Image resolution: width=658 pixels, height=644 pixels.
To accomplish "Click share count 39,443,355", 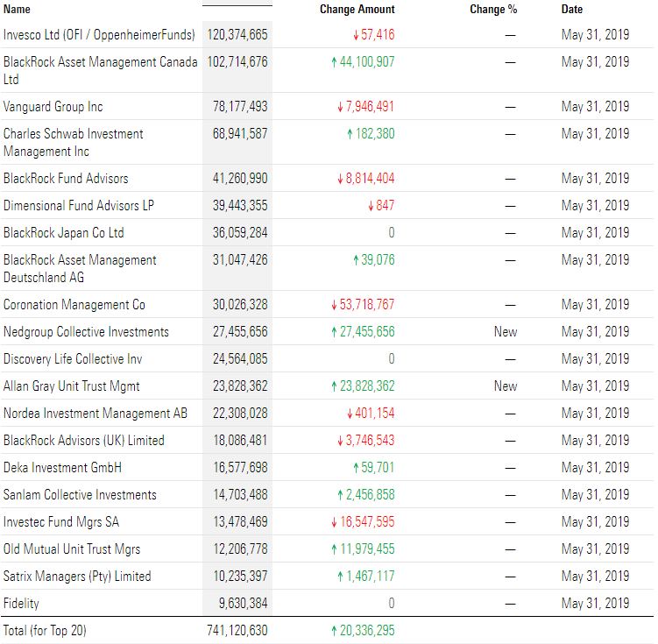I will pos(240,206).
